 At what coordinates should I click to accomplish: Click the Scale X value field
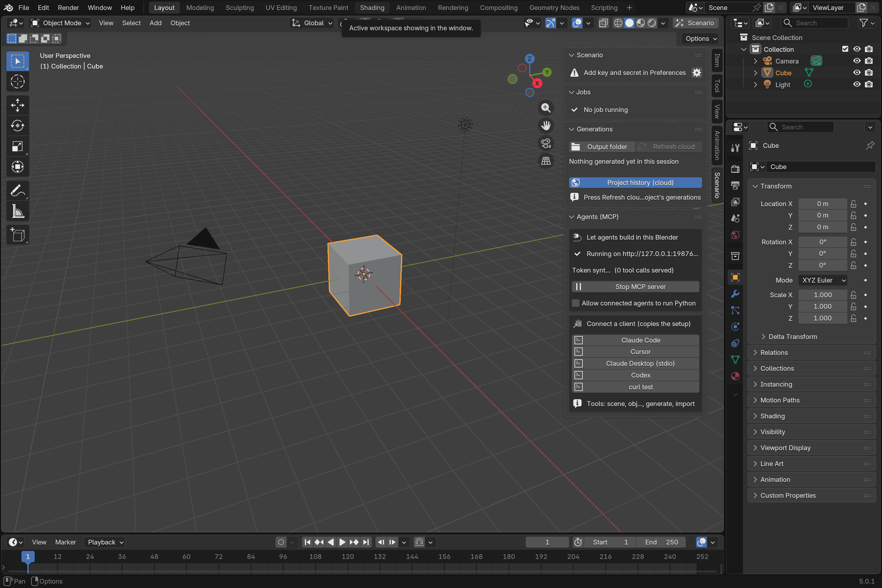(x=822, y=295)
